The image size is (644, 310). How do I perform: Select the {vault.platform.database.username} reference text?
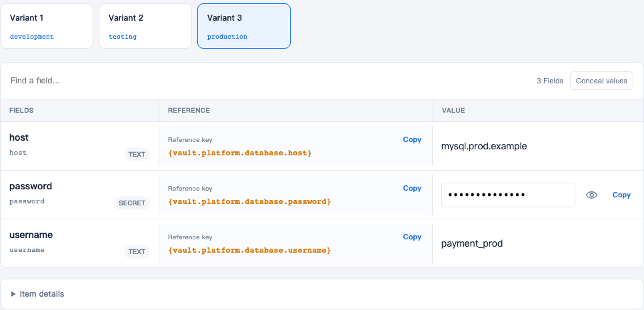pyautogui.click(x=249, y=250)
